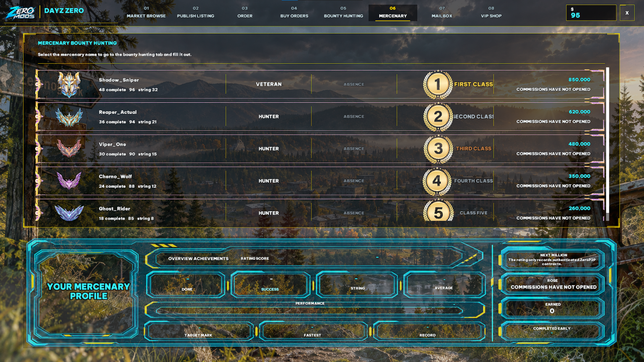
Task: Select mercenary name Viper_One
Action: coord(112,145)
